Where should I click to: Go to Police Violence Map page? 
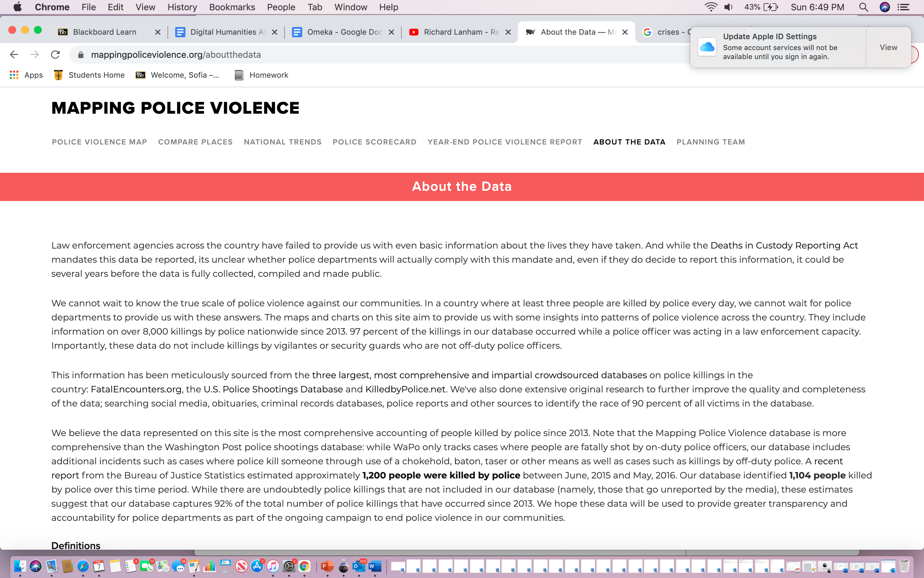(99, 142)
